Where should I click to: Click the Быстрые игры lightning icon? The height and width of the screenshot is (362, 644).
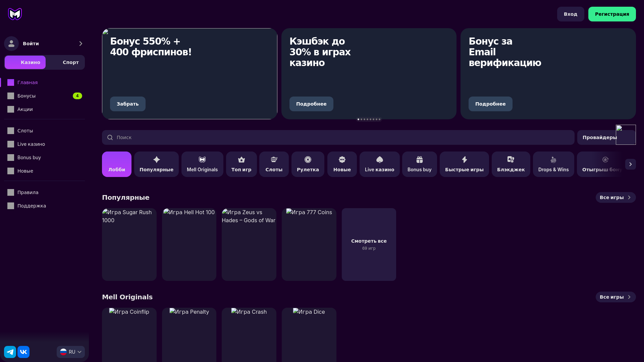(x=465, y=160)
